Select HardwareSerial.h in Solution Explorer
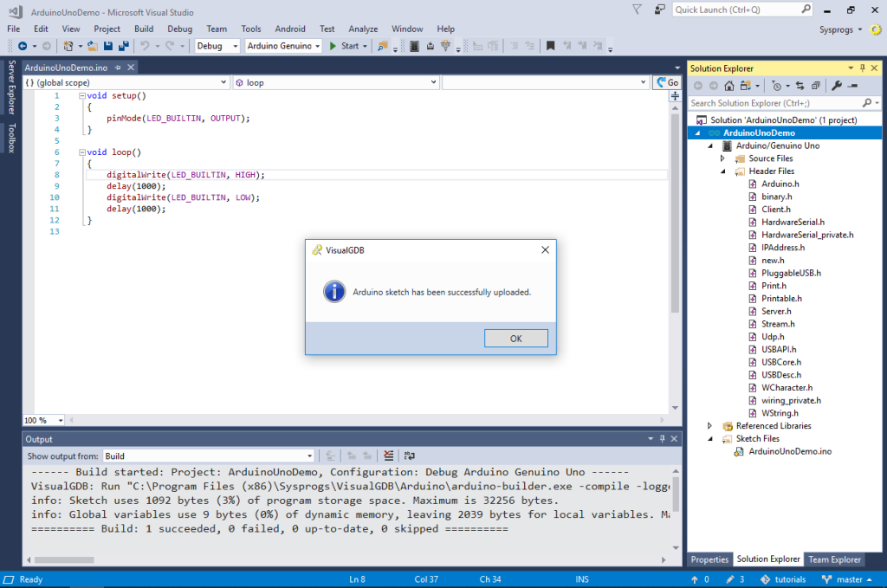Viewport: 887px width, 588px height. (793, 223)
